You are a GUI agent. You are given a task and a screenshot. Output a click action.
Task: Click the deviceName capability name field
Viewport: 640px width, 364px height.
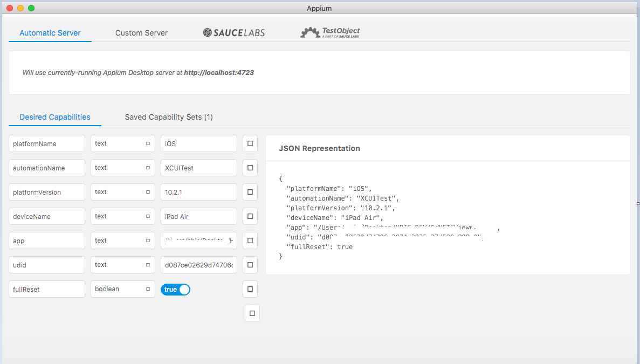point(47,216)
